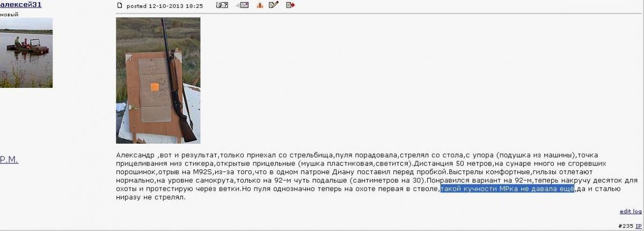Click highlighted text "такой кучности МРка не давала еще"
The image size is (644, 231).
pos(507,189)
